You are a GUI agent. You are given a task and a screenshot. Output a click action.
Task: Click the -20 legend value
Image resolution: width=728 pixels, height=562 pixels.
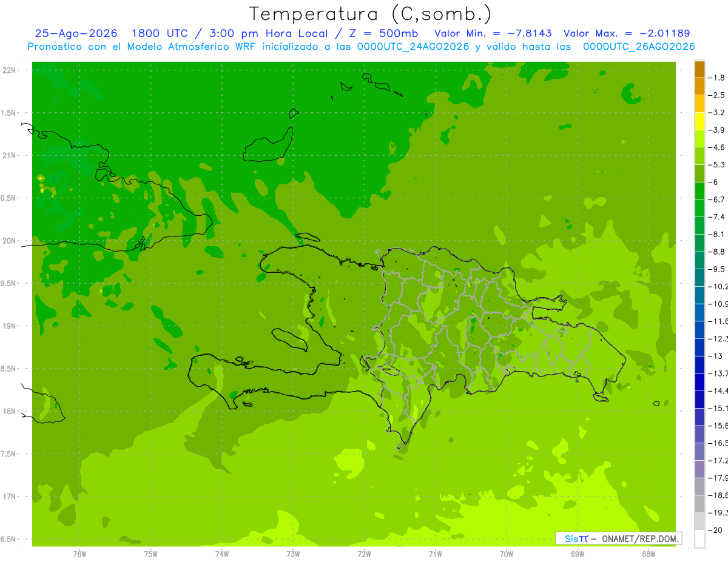(716, 530)
